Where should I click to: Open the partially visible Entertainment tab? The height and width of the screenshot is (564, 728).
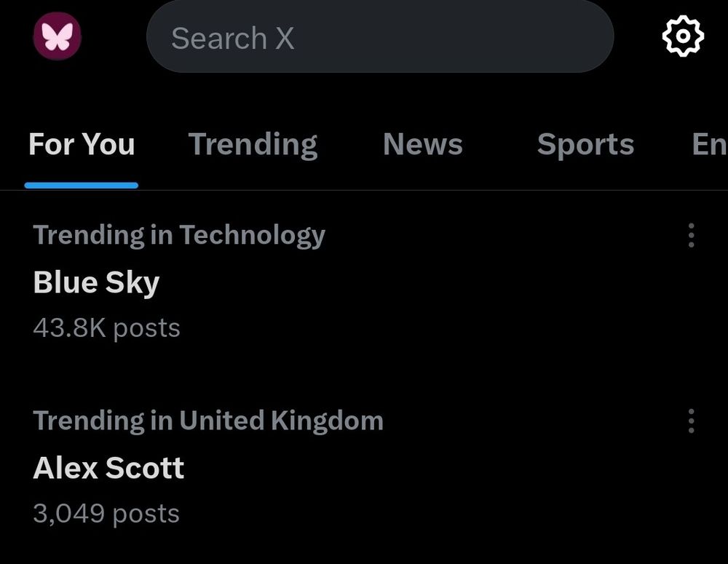[710, 144]
